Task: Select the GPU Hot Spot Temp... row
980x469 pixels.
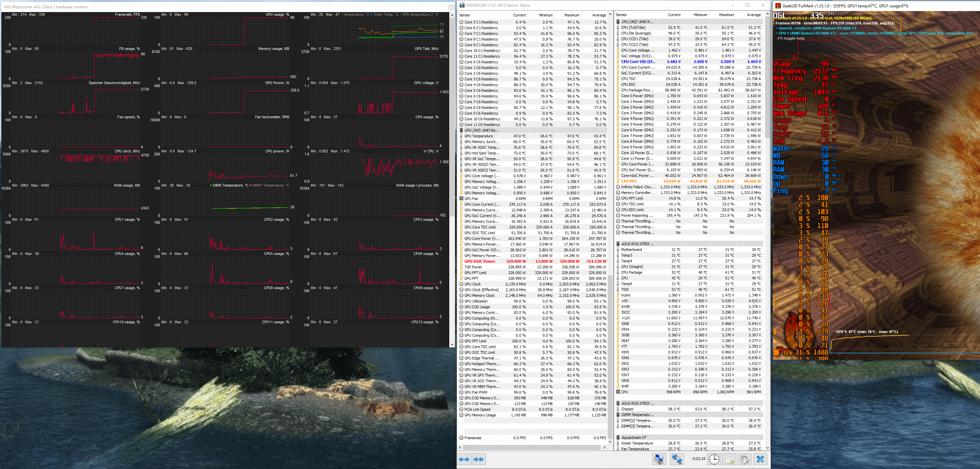Action: click(x=533, y=153)
